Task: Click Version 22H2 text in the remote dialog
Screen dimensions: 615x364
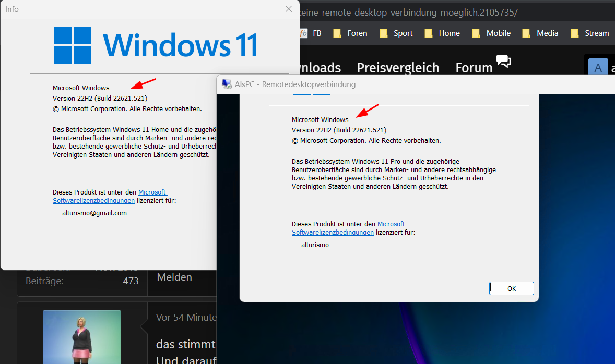Action: click(x=339, y=130)
